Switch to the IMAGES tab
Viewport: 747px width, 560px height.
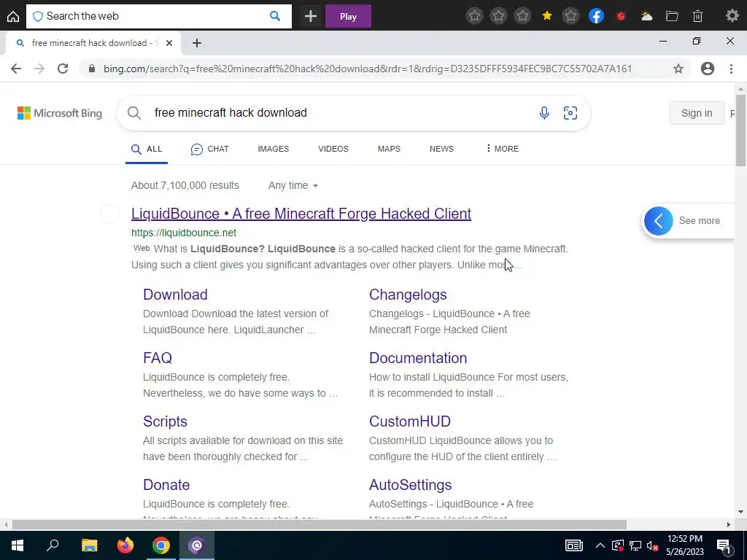tap(274, 149)
